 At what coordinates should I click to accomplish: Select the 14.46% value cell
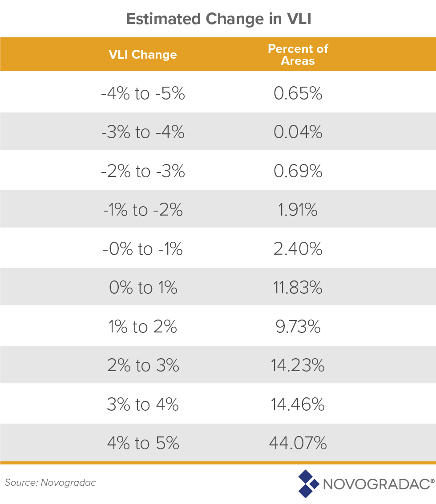[x=298, y=404]
